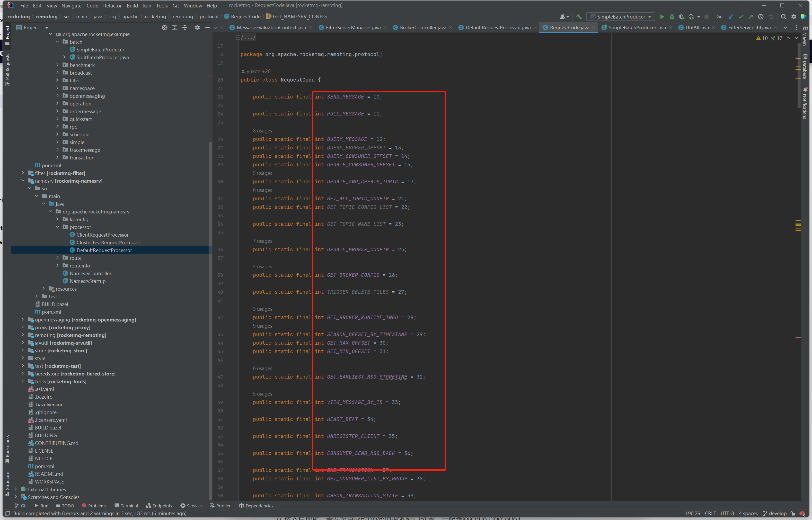Select NamesrvStartup class in tree

pyautogui.click(x=87, y=281)
